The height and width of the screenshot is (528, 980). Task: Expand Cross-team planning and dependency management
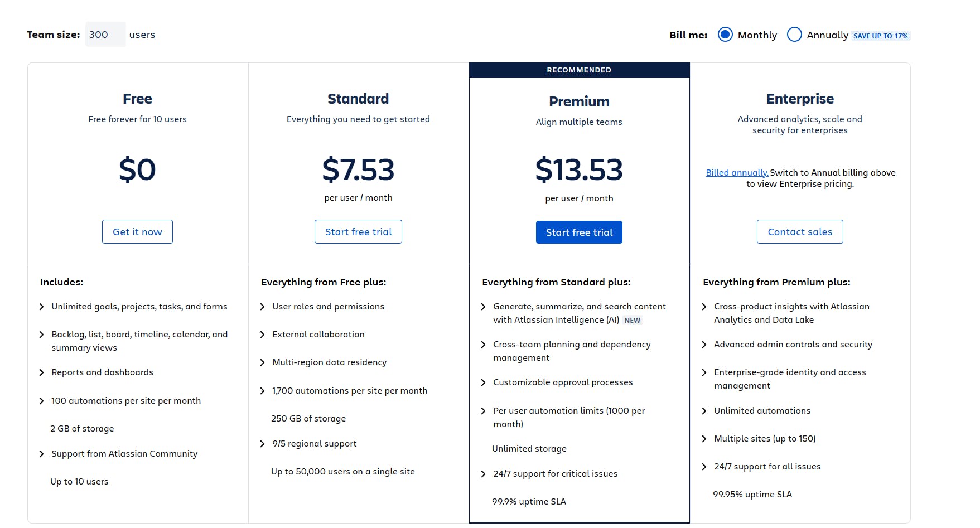point(483,345)
